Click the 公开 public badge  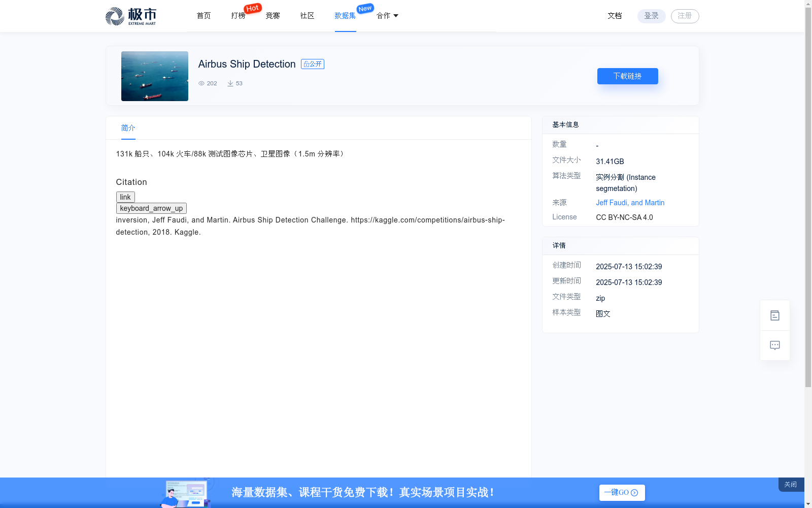pos(313,64)
